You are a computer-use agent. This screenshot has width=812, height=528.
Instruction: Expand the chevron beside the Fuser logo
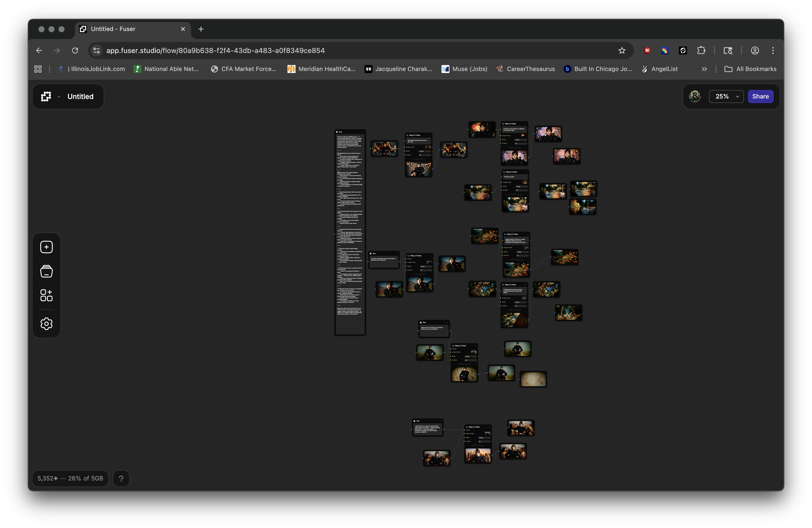[59, 96]
